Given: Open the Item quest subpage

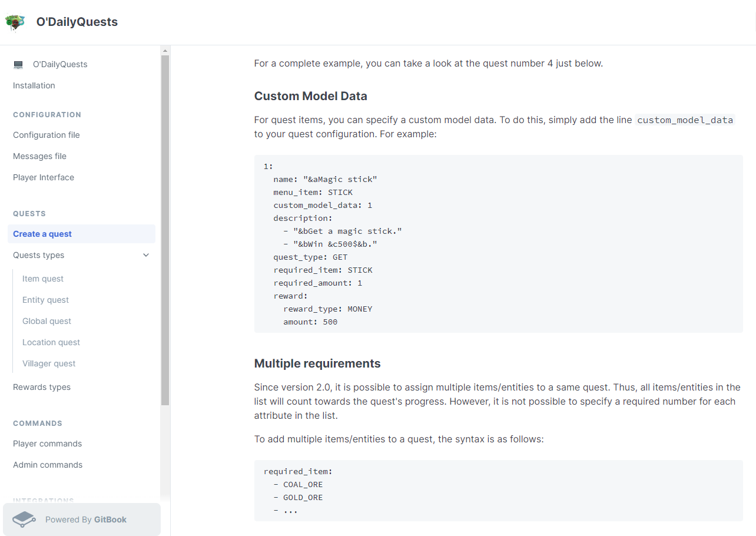Looking at the screenshot, I should [43, 279].
